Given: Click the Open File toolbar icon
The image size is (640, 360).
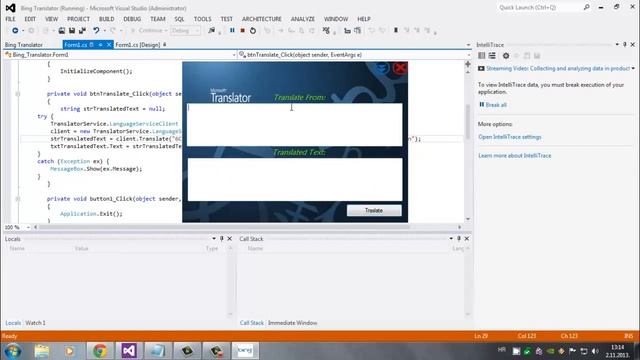Looking at the screenshot, I should tap(62, 31).
